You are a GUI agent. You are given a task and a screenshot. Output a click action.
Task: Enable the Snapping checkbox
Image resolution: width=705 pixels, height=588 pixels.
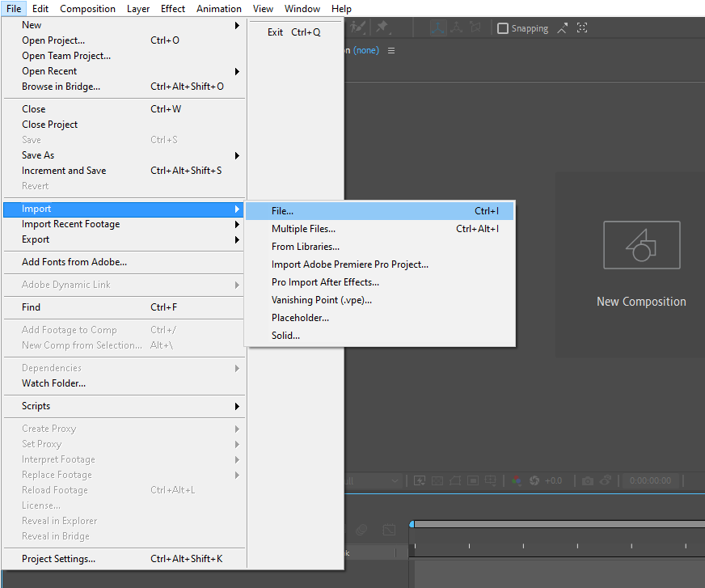(503, 28)
